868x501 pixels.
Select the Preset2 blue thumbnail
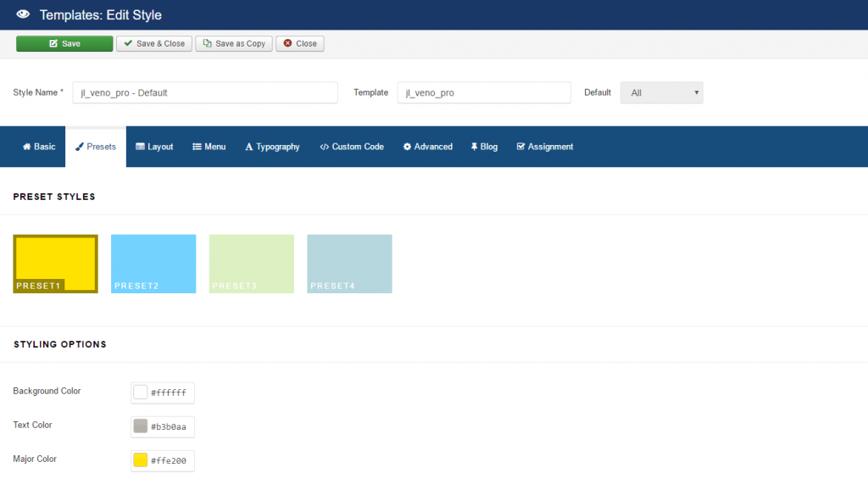pyautogui.click(x=153, y=263)
